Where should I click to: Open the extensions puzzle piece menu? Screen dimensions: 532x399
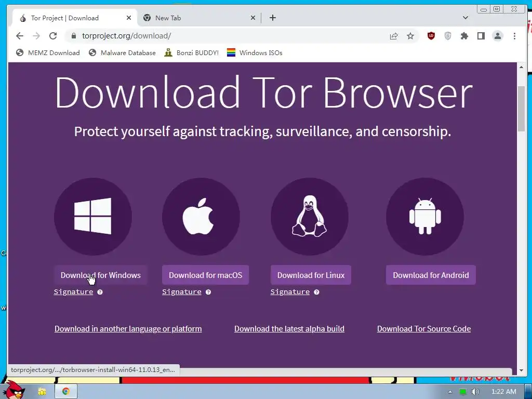pos(464,36)
